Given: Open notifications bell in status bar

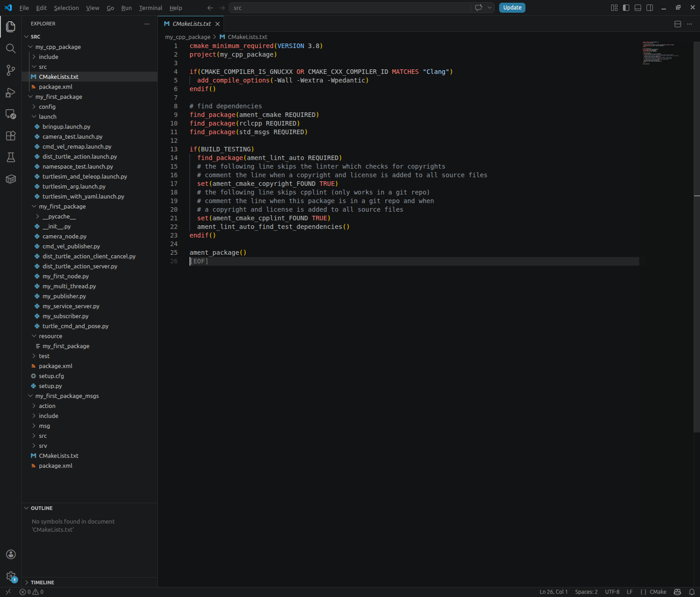Looking at the screenshot, I should pyautogui.click(x=692, y=592).
